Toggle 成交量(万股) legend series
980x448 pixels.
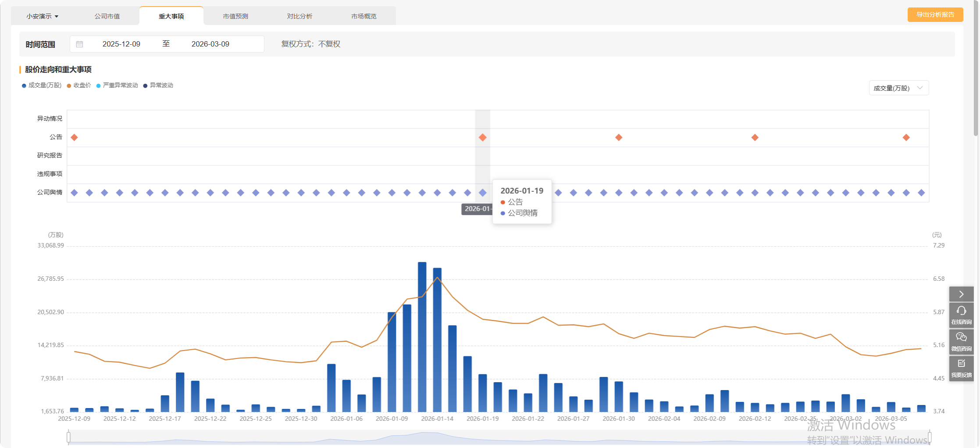click(42, 86)
